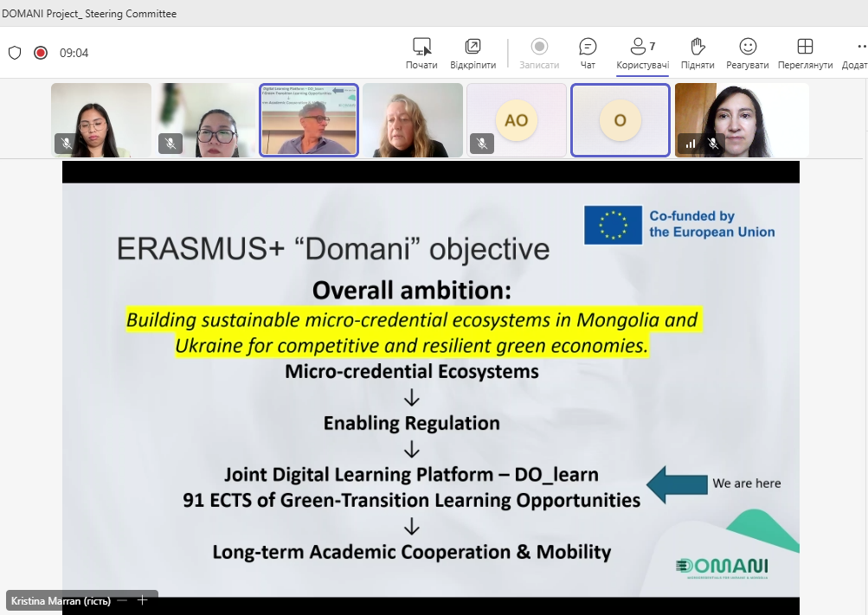This screenshot has width=868, height=615.
Task: Select the presenter video thumbnail with slide
Action: pos(309,120)
